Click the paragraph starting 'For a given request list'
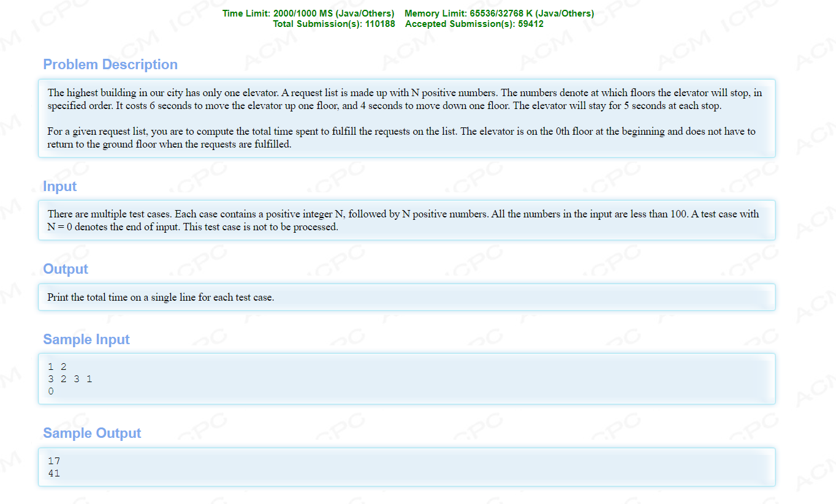The width and height of the screenshot is (836, 504). [401, 138]
